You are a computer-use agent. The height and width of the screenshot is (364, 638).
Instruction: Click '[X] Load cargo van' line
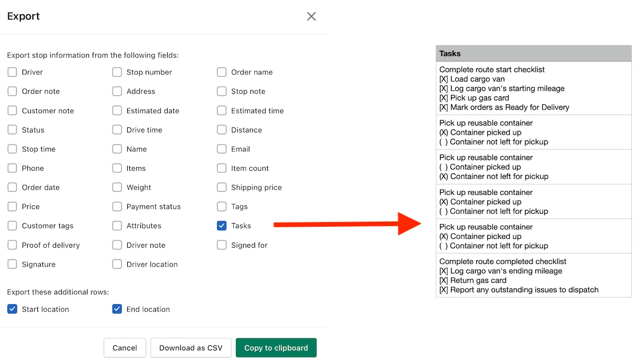tap(472, 79)
